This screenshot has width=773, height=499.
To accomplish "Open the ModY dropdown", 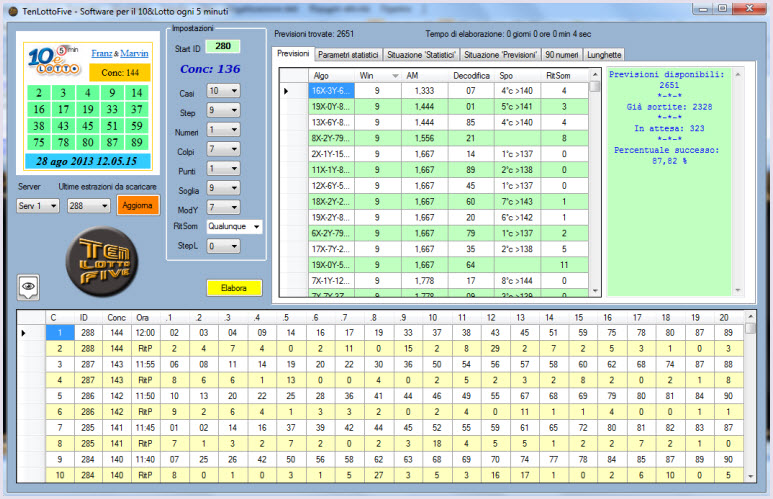I will (x=223, y=207).
